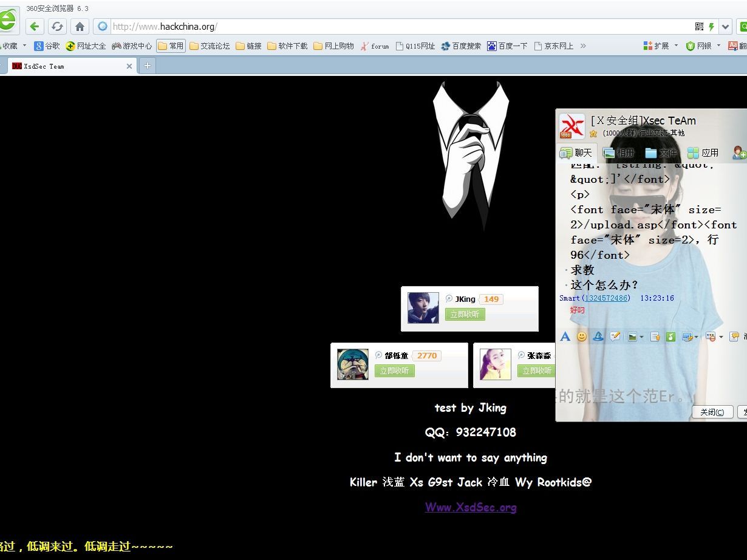Expand the address bar history dropdown
Viewport: 747px width, 560px height.
click(725, 27)
